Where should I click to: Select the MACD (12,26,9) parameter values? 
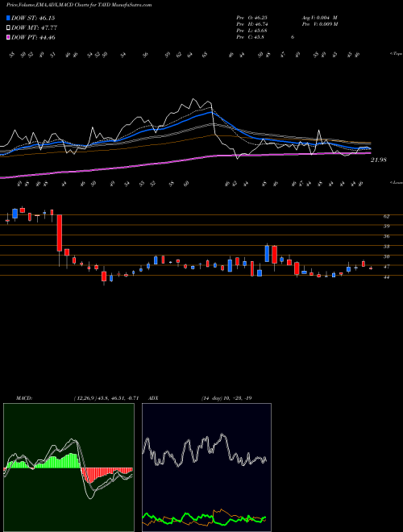(106, 398)
